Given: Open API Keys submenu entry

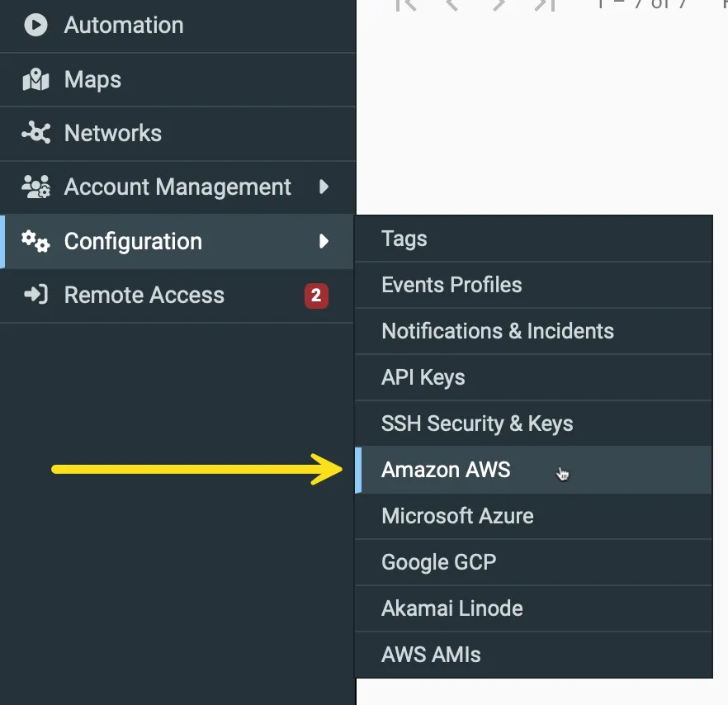Looking at the screenshot, I should 533,377.
